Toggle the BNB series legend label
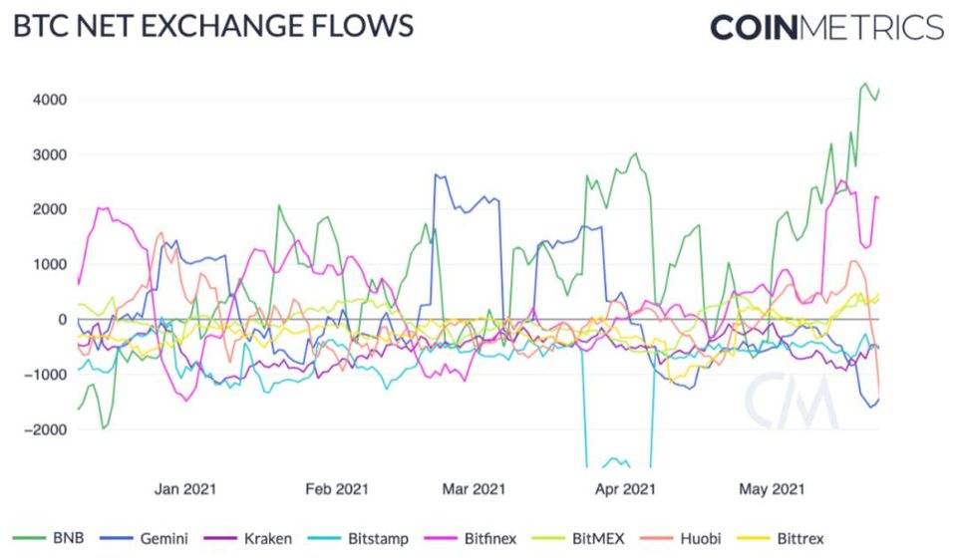 (x=68, y=539)
